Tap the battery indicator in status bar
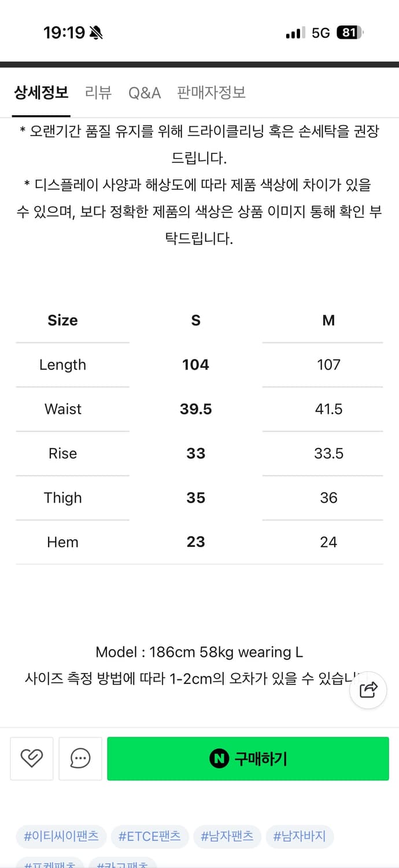399x868 pixels. [x=349, y=33]
